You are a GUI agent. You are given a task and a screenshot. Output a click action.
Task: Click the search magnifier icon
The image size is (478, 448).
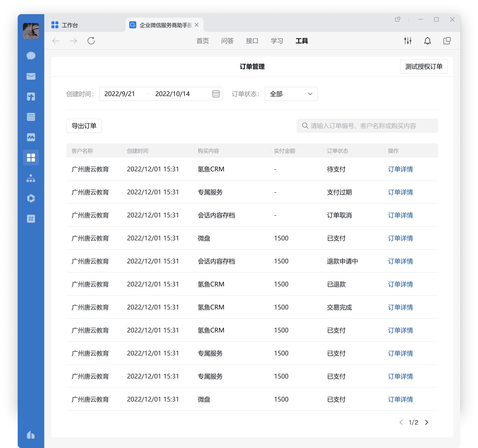click(305, 126)
